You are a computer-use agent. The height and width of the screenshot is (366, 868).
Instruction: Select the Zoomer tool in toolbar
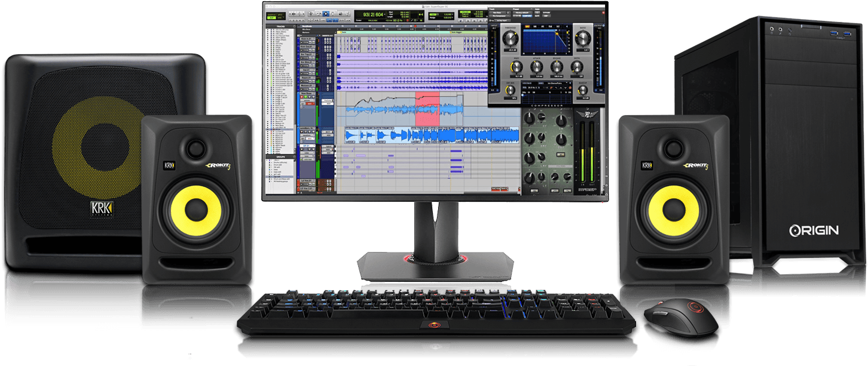tap(310, 14)
